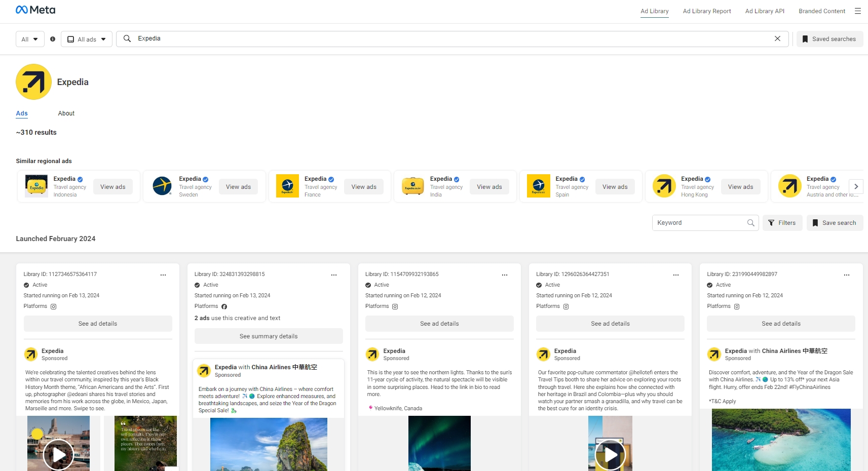
Task: Open Branded Content nav item
Action: pyautogui.click(x=822, y=11)
